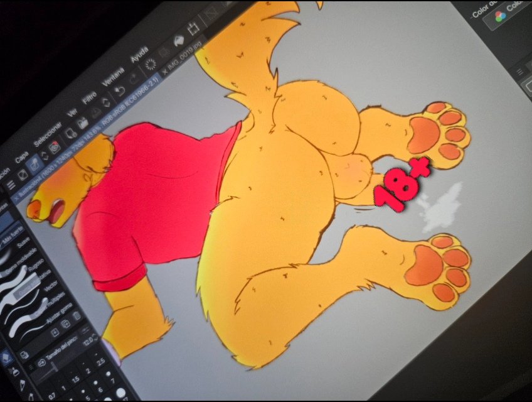Click the Undo arrow icon

119,91
